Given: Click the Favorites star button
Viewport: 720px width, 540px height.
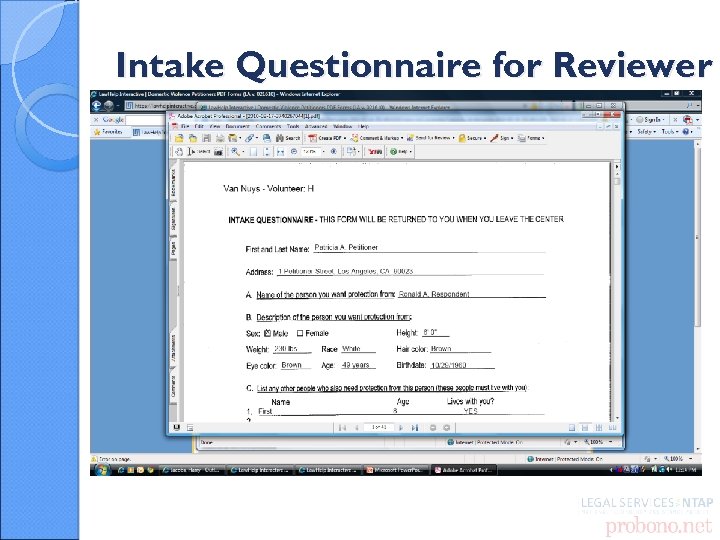Looking at the screenshot, I should [108, 132].
